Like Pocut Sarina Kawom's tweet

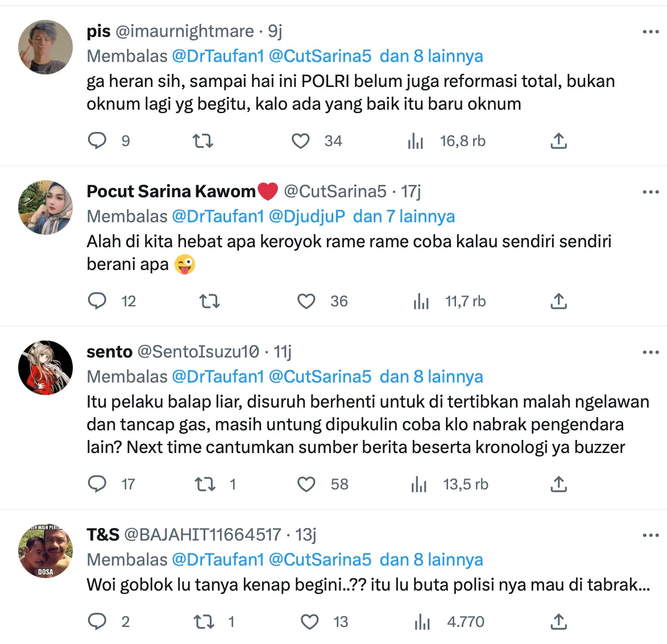pyautogui.click(x=306, y=301)
